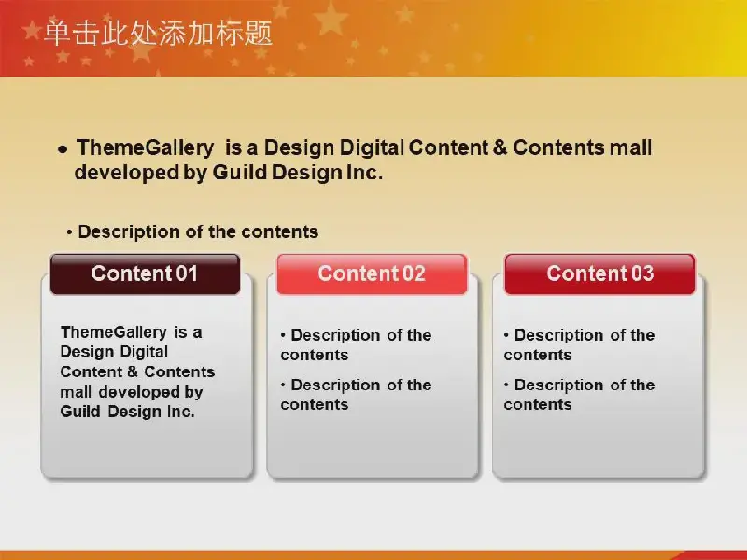Click the standalone 'Description of the contents' line above the cards
The image size is (747, 560).
(192, 231)
